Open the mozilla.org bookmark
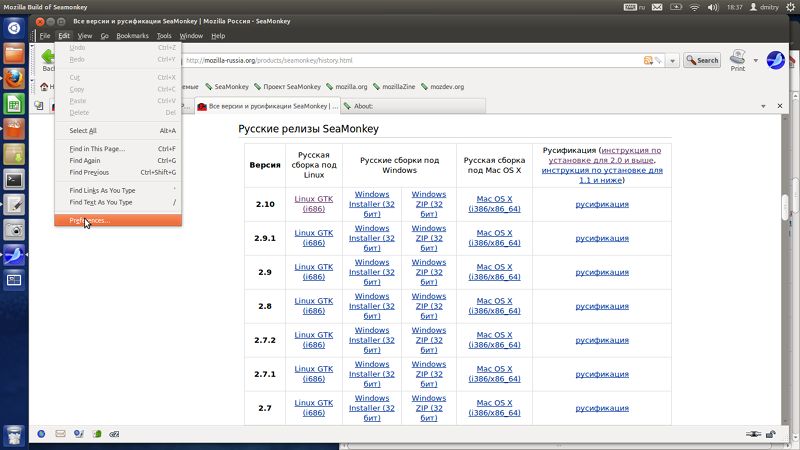The height and width of the screenshot is (450, 800). [346, 87]
